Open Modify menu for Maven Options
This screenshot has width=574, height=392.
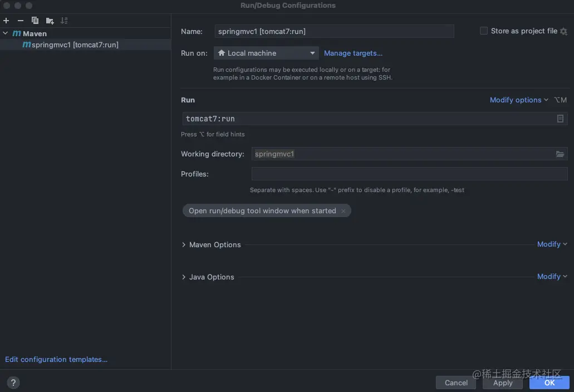pyautogui.click(x=552, y=244)
